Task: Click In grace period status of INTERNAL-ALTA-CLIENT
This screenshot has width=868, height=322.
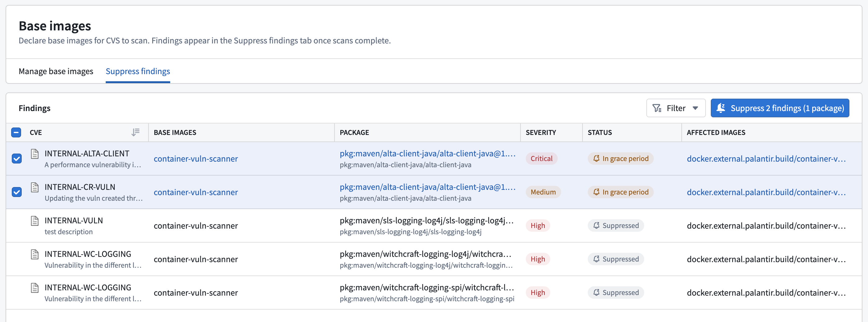Action: click(621, 159)
